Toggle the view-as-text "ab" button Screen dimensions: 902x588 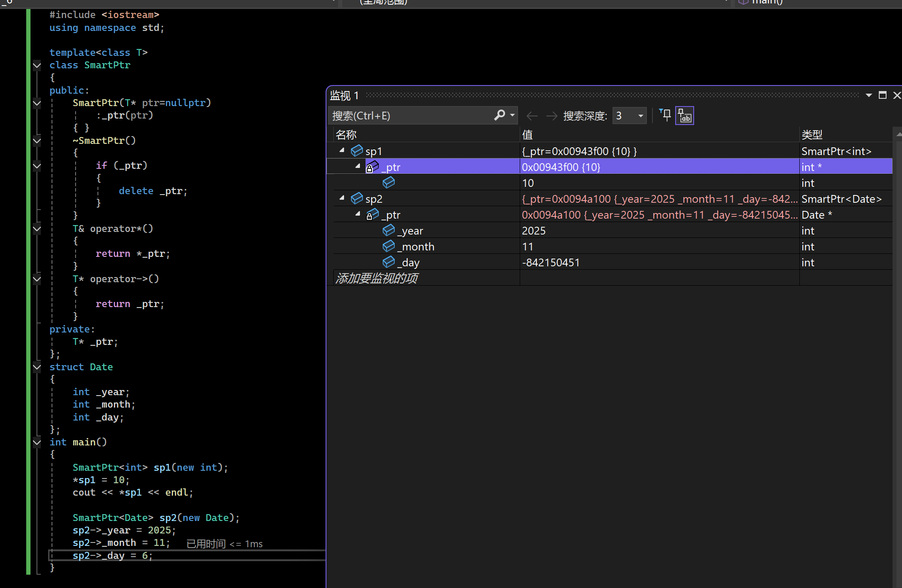tap(684, 116)
